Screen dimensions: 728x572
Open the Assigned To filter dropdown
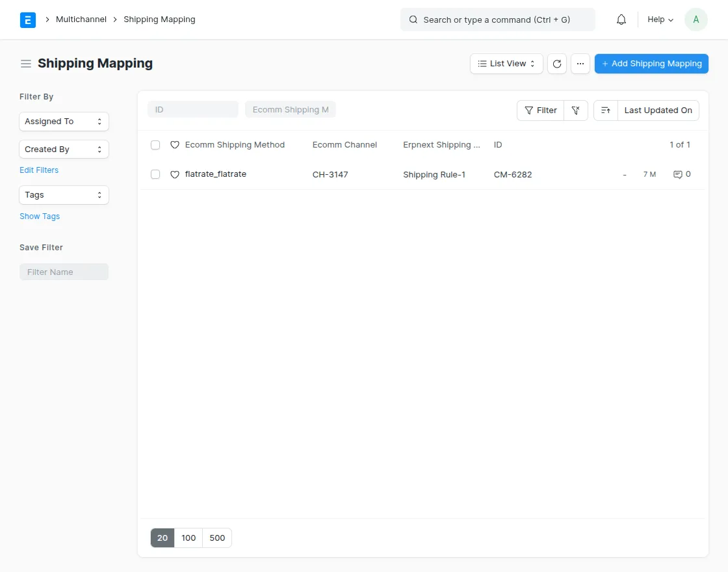pos(64,121)
